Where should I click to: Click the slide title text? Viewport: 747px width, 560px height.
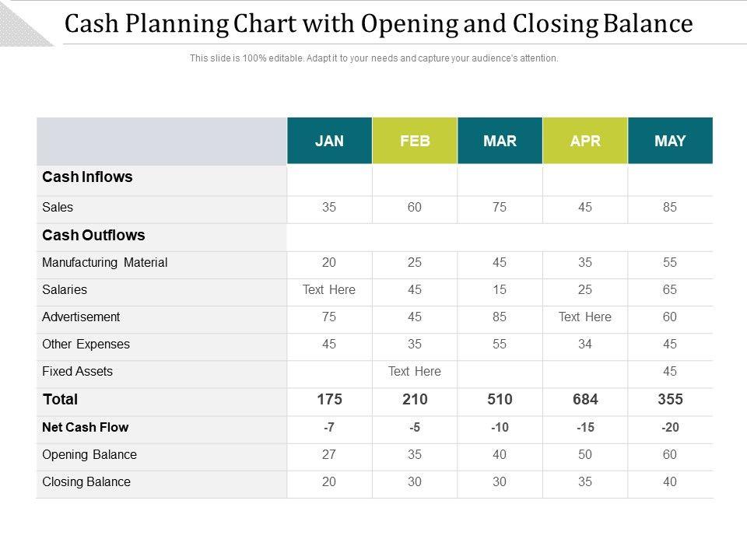tap(378, 25)
